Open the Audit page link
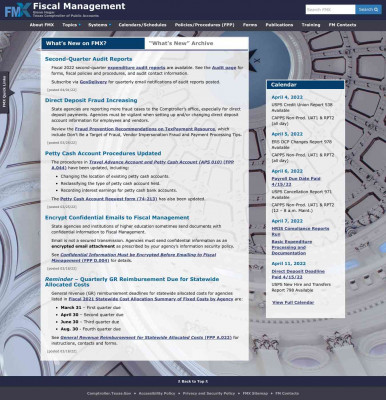386x400 pixels. [x=224, y=68]
